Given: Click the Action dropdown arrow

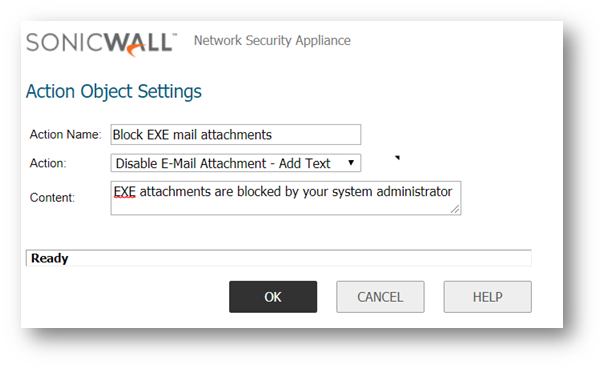Looking at the screenshot, I should 351,163.
